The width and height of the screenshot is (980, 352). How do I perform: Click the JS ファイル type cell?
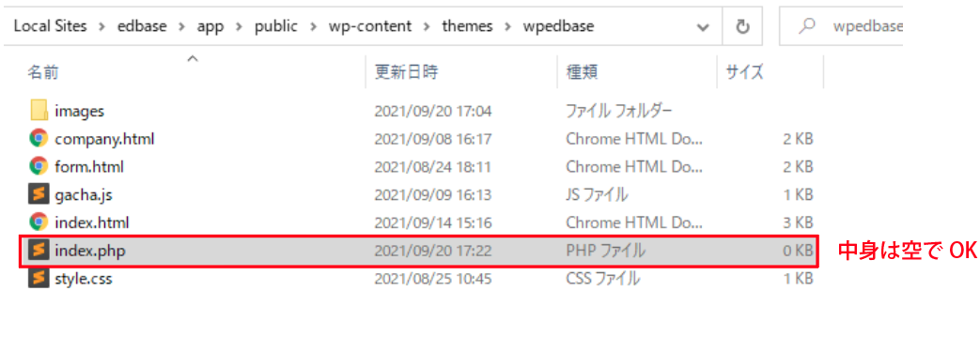[597, 194]
